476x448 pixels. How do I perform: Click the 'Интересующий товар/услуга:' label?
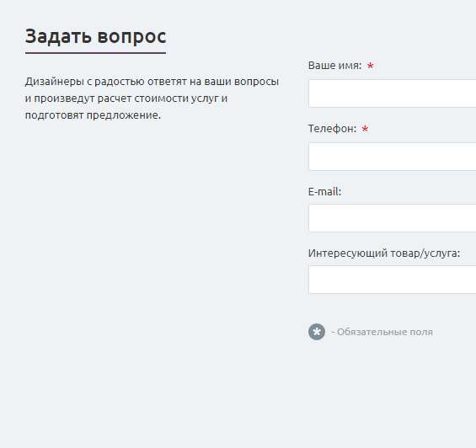point(384,253)
